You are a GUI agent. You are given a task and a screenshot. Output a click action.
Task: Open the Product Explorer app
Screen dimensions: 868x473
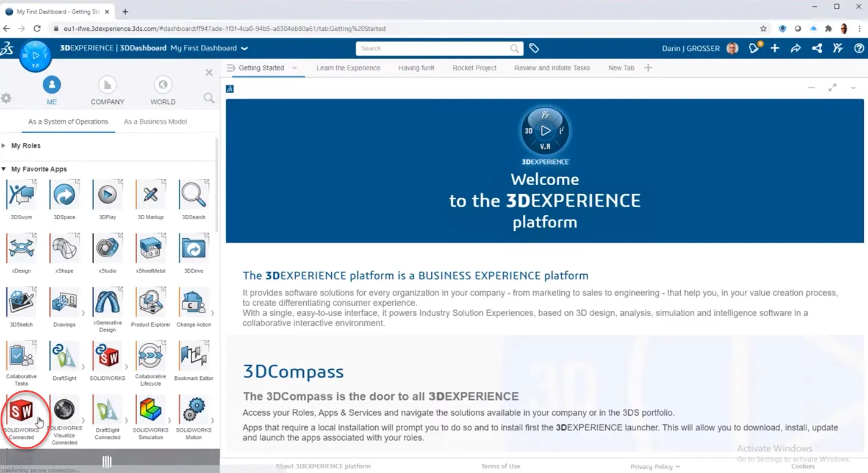[x=151, y=302]
